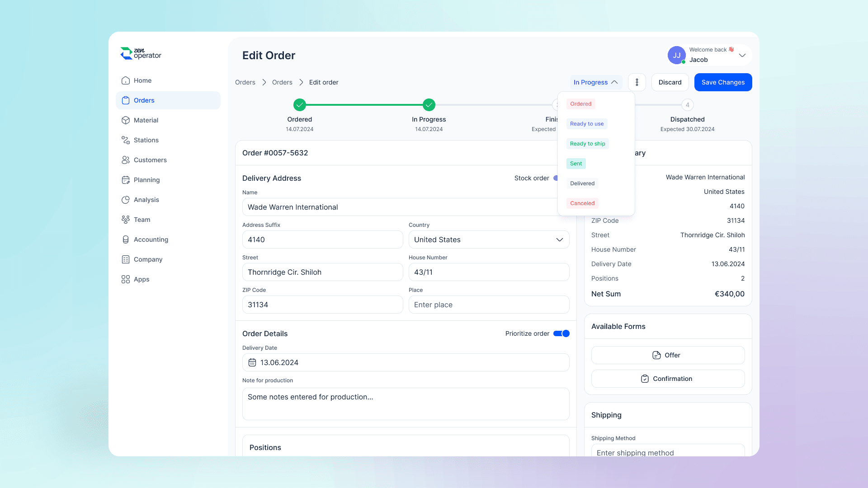Select the Canceled status option
This screenshot has width=868, height=488.
tap(582, 203)
